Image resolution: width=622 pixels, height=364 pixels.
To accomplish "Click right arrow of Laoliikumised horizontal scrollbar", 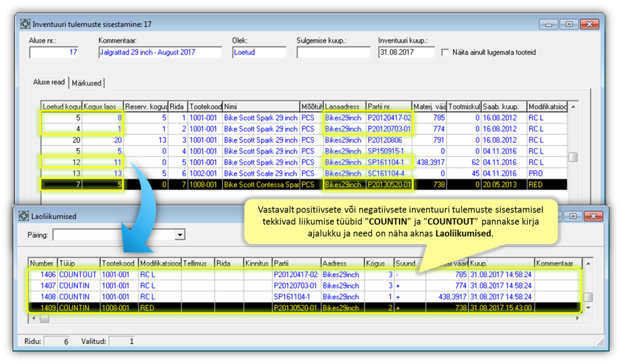I will [577, 318].
